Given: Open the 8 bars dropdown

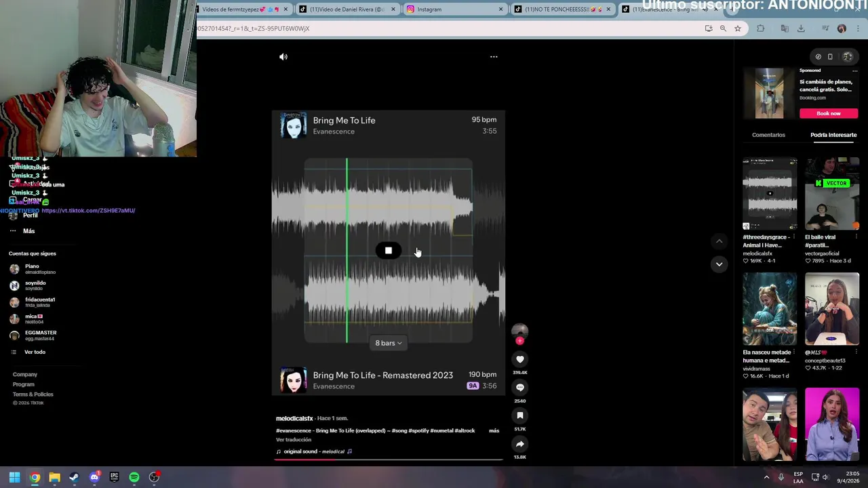Looking at the screenshot, I should (x=389, y=343).
